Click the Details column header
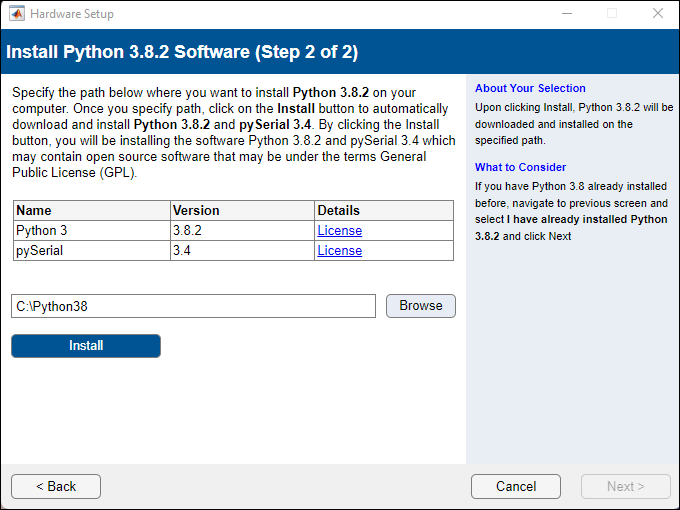This screenshot has height=510, width=680. point(338,211)
